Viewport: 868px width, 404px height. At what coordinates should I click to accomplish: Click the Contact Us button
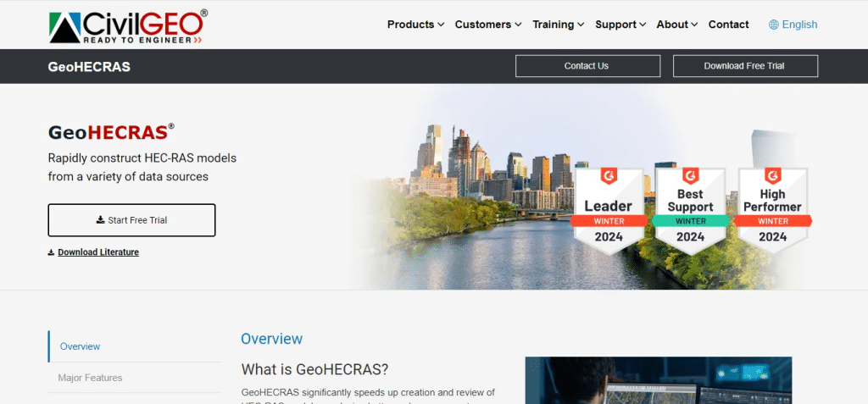587,66
